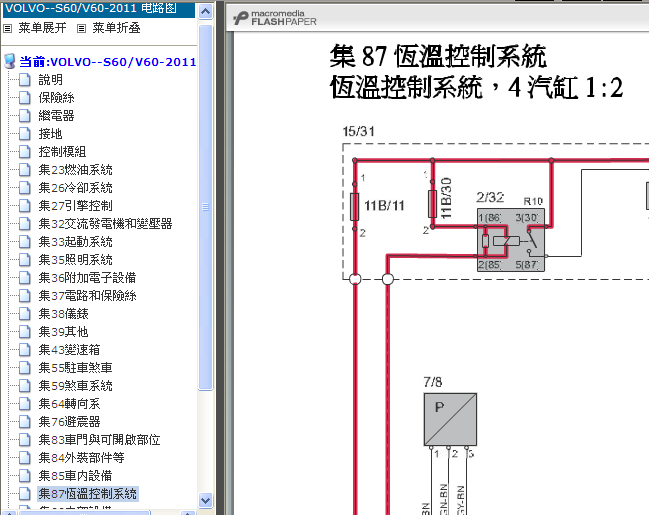Click the page icon beside 集33起動系統

tap(25, 242)
